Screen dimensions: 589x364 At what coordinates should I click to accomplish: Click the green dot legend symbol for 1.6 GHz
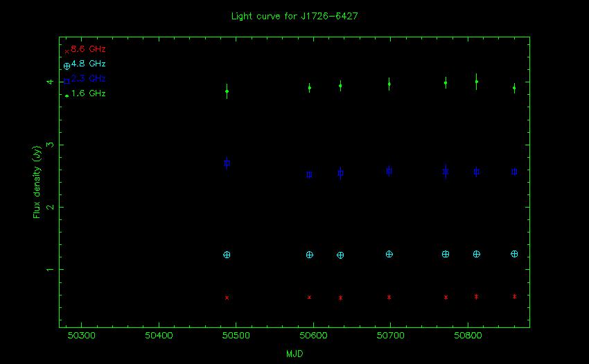point(67,96)
